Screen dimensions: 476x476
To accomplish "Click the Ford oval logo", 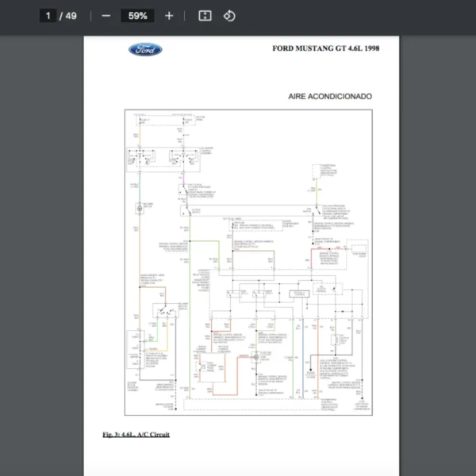I will 145,50.
